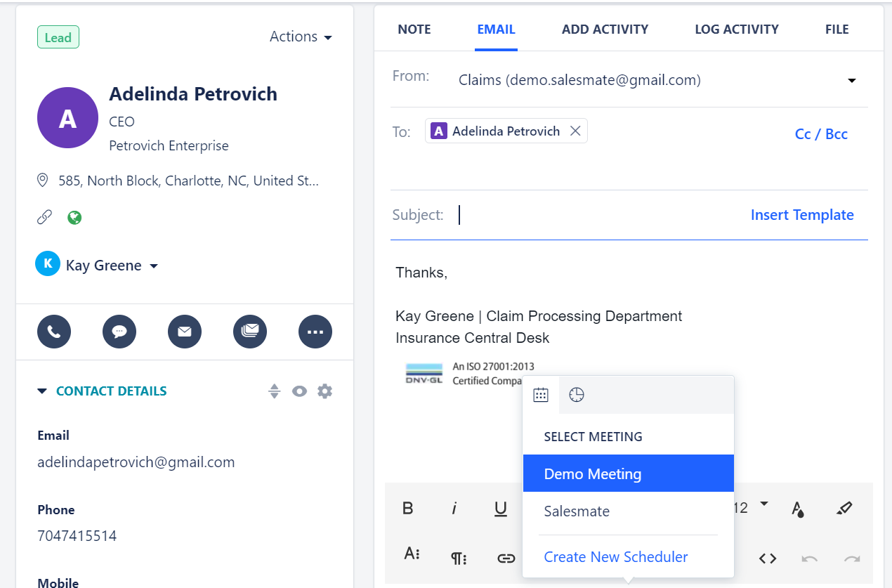Open the font size 12 dropdown
Viewport: 892px width, 588px height.
(751, 507)
